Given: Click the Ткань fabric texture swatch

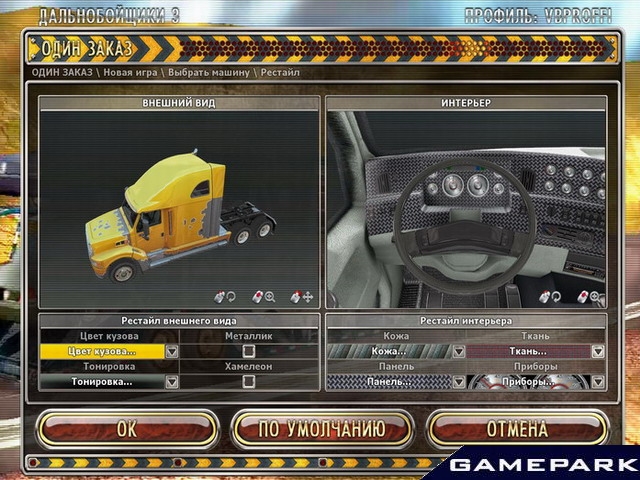Looking at the screenshot, I should click(x=529, y=351).
